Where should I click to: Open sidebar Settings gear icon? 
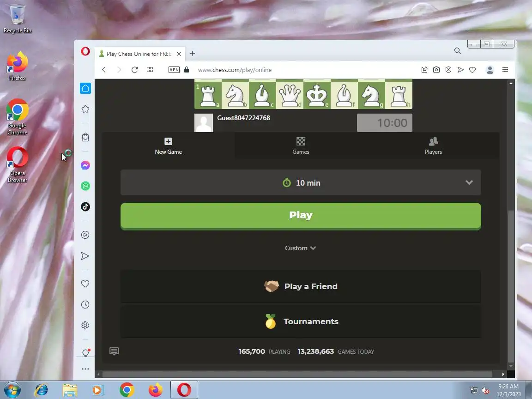pyautogui.click(x=85, y=326)
